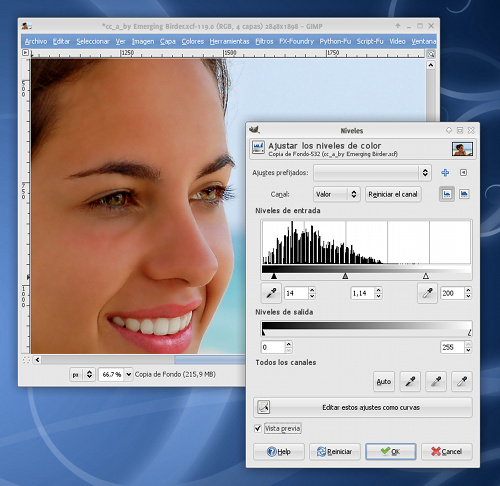Click status text Copia de Fondo (215,9 MB)
500x486 pixels.
175,374
